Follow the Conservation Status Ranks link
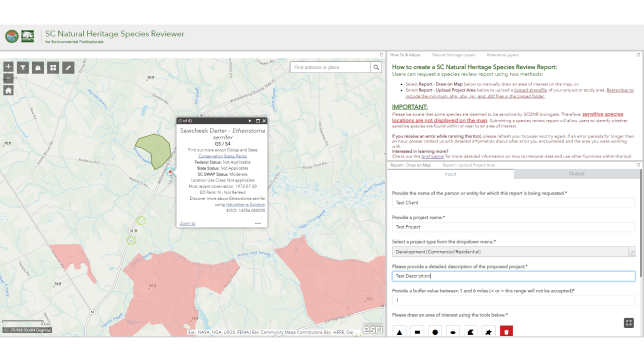The height and width of the screenshot is (362, 644). click(x=222, y=156)
